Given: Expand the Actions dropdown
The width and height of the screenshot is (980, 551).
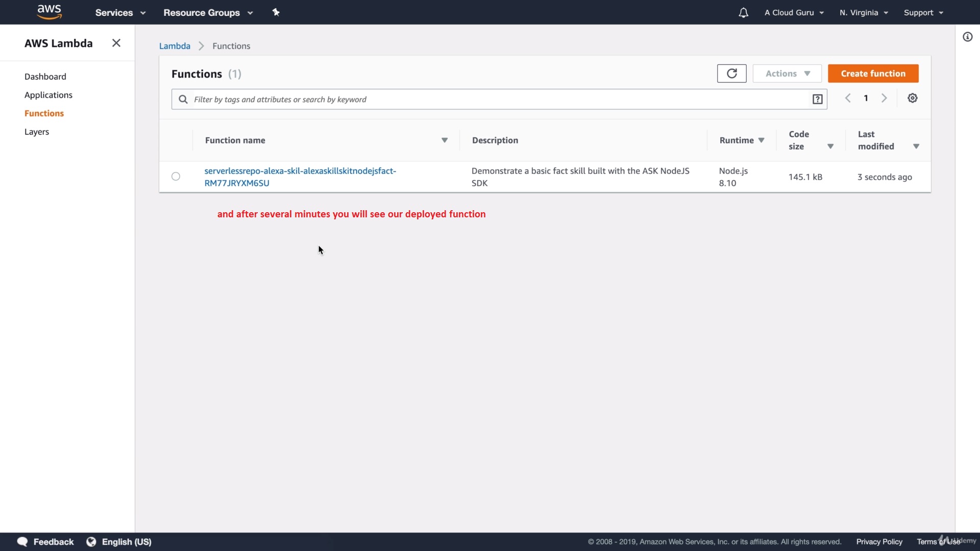Looking at the screenshot, I should coord(787,73).
